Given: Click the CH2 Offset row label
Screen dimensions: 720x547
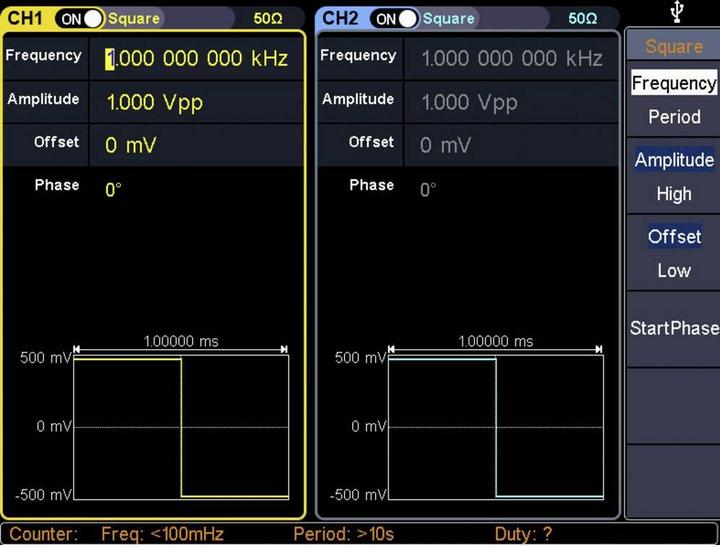Looking at the screenshot, I should click(x=371, y=142).
